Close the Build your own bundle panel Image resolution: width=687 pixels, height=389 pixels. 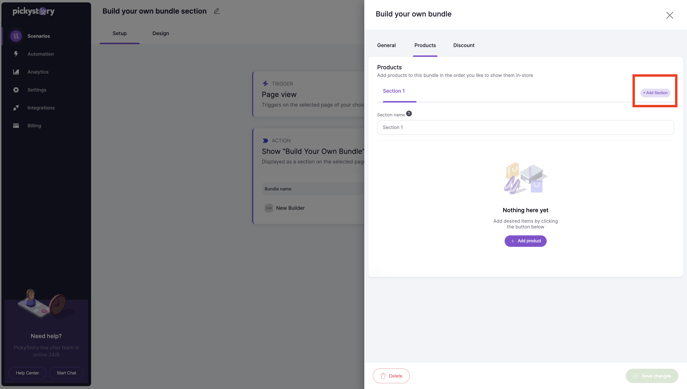point(669,15)
